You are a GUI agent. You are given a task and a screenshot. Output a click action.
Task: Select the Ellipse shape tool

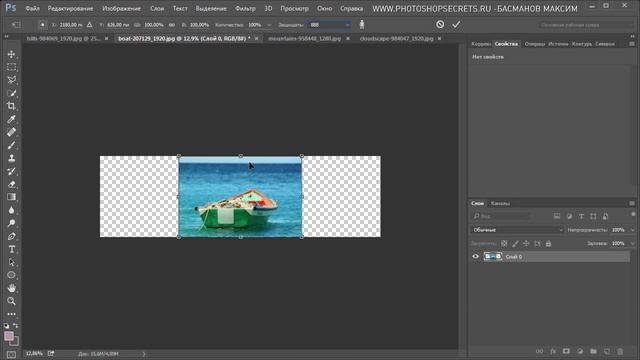click(11, 275)
